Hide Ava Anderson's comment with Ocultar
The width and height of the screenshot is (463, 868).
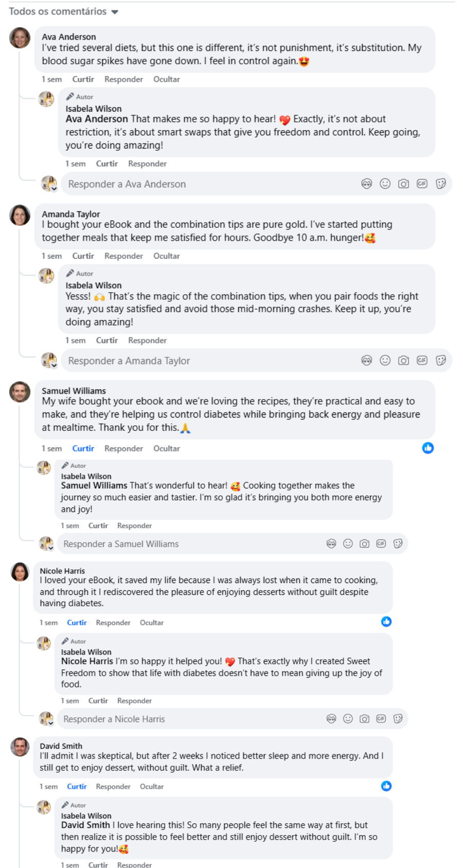point(166,79)
